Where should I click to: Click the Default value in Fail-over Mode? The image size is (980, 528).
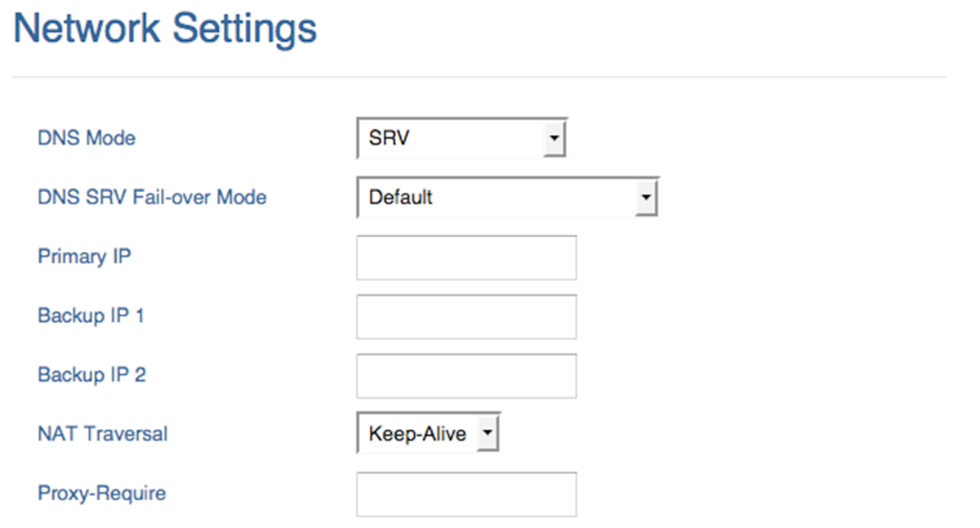pyautogui.click(x=400, y=197)
